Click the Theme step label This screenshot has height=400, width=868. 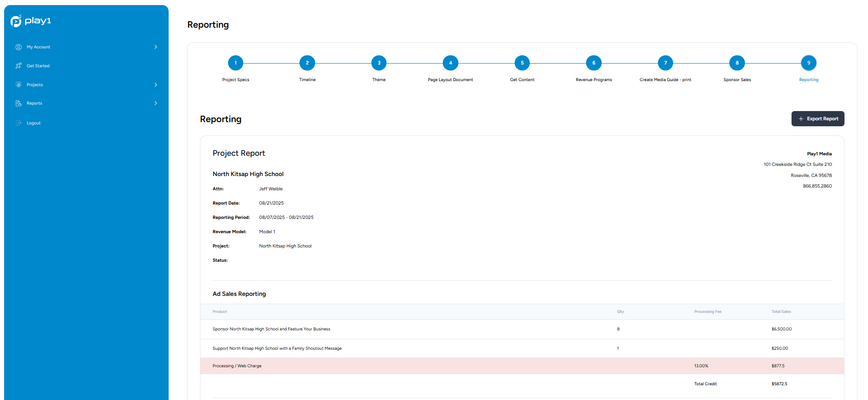[379, 80]
